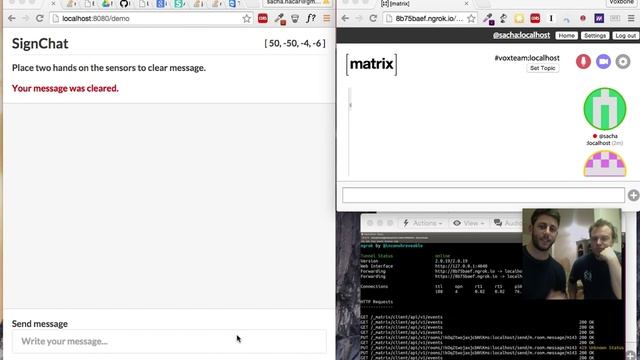Click the sensor values [ 50, -50, -4, -6 ]
This screenshot has height=360, width=640.
click(295, 43)
